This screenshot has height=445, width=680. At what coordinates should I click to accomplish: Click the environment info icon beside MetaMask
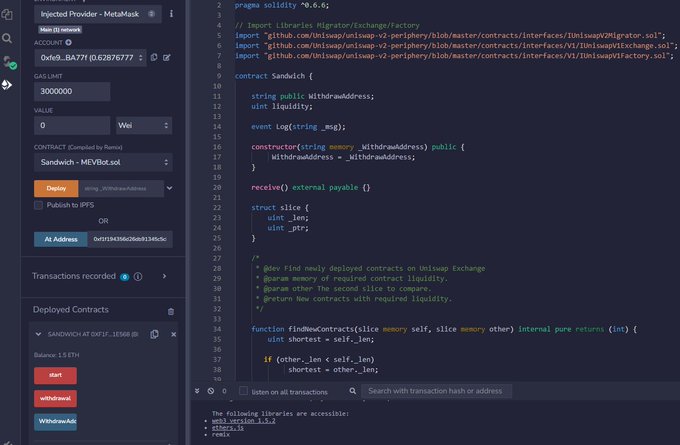pos(171,14)
